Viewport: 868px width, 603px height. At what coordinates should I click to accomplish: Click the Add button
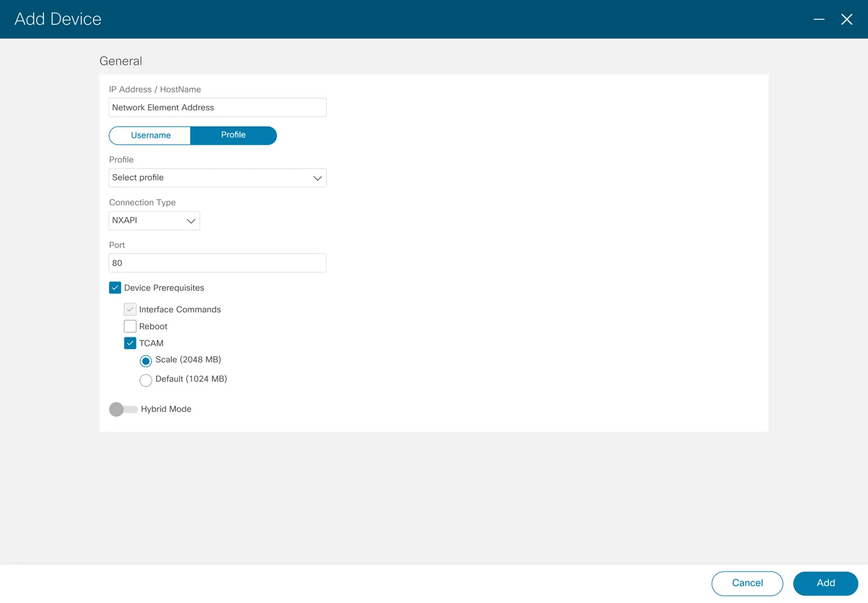click(x=826, y=583)
